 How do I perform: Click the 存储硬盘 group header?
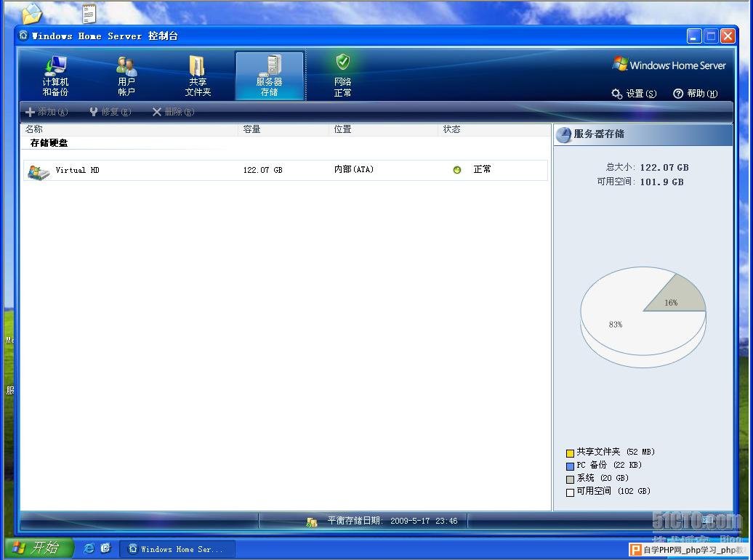pyautogui.click(x=49, y=143)
